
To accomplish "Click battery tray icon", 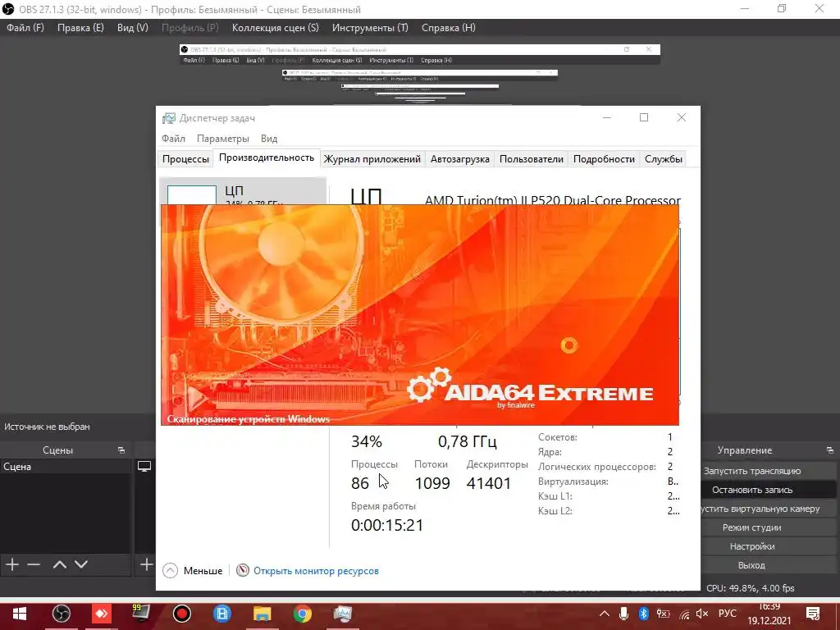I will click(x=663, y=614).
